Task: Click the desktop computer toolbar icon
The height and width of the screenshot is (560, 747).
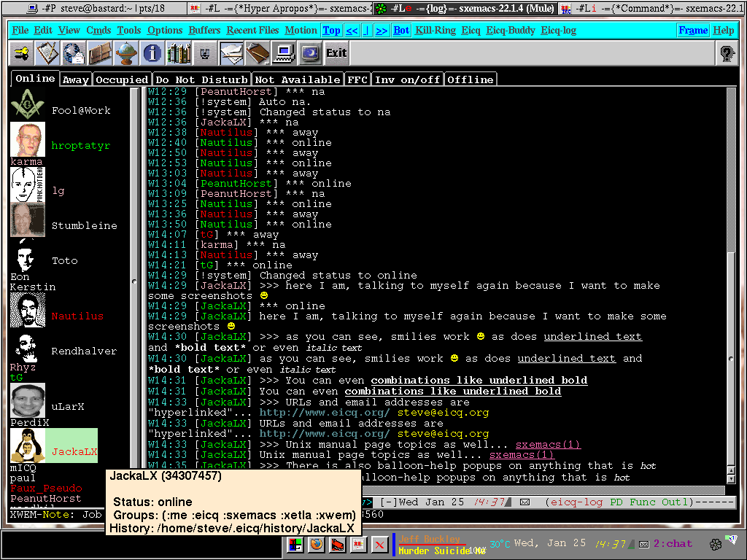Action: click(x=284, y=52)
